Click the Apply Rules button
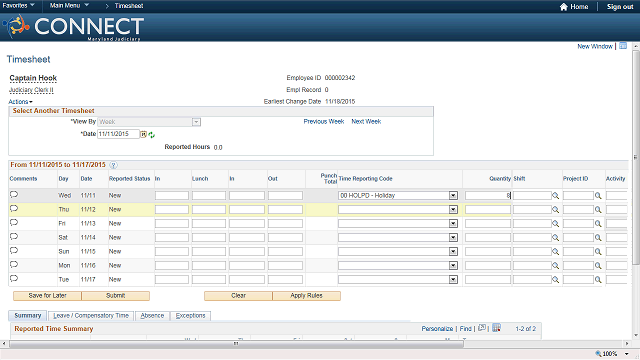640x360 pixels. 307,296
